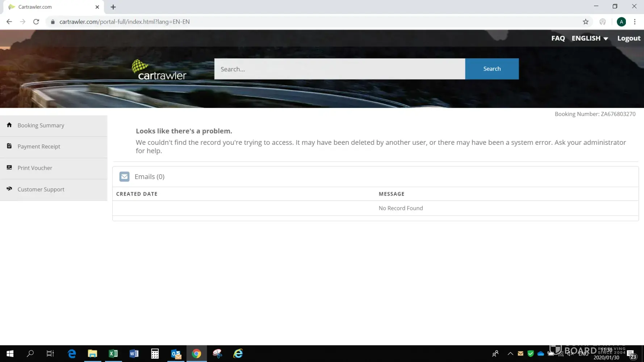Screen dimensions: 644x362
Task: Click the browser back arrow
Action: coord(9,22)
